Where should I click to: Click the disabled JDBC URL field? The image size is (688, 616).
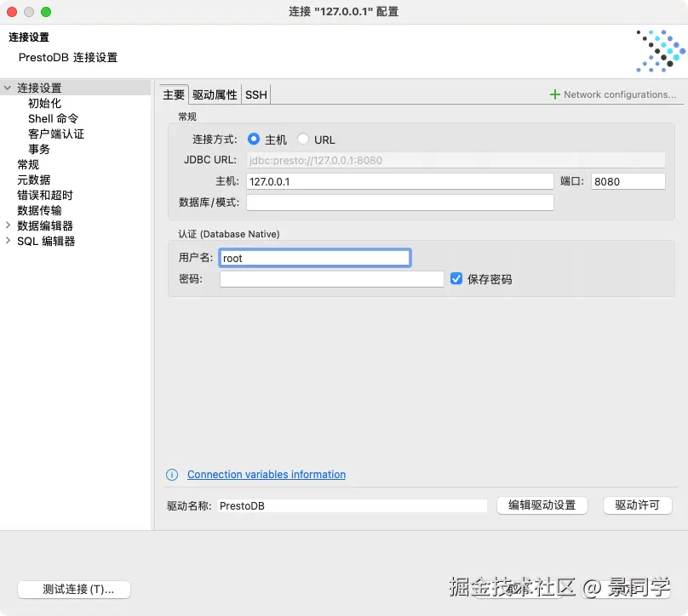[x=456, y=160]
